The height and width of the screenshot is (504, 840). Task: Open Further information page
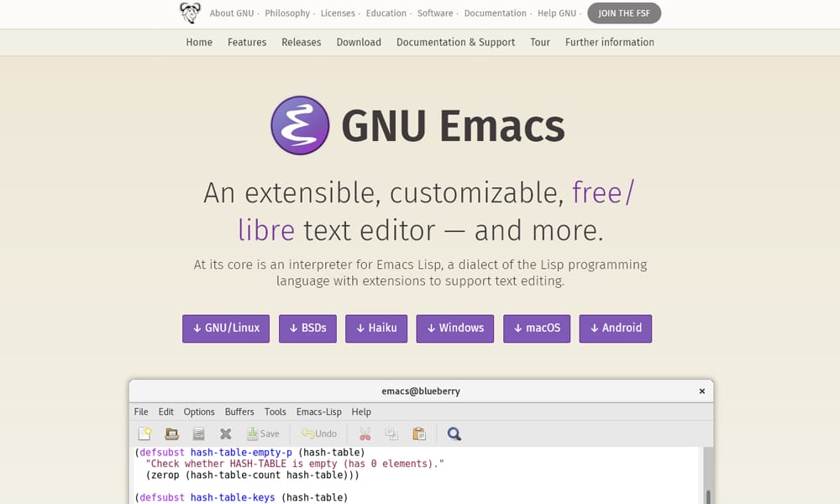click(x=610, y=42)
